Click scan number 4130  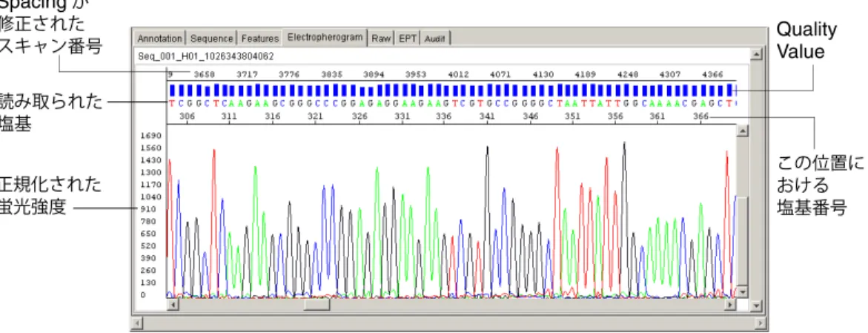(543, 73)
